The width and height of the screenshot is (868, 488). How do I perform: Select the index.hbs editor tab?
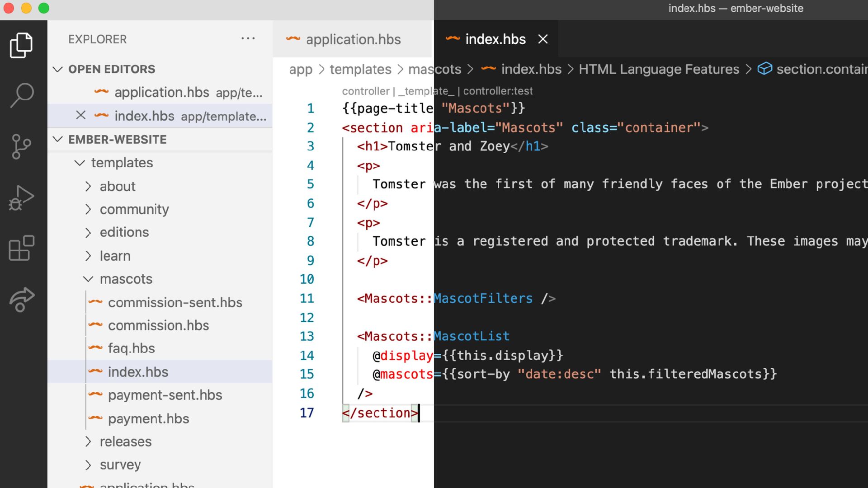(x=496, y=39)
